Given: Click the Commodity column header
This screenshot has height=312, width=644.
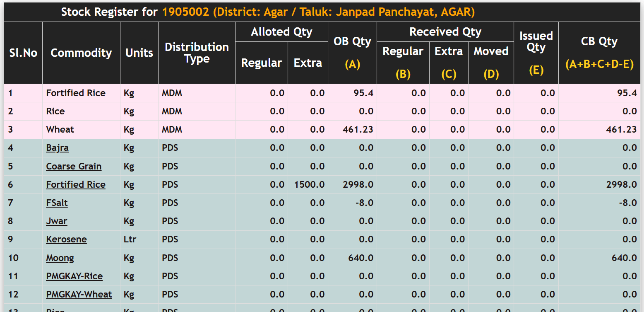Looking at the screenshot, I should coord(81,53).
